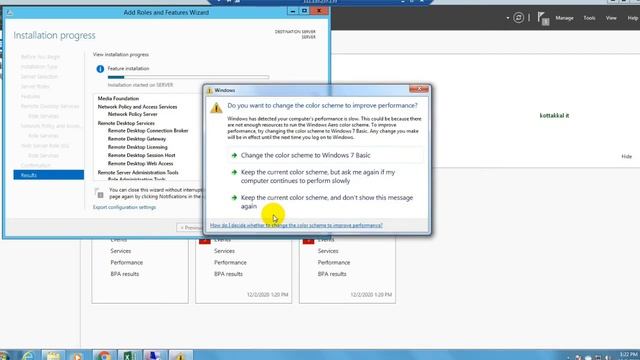640x360 pixels.
Task: Maximize the Add Roles and Features Wizard
Action: point(304,11)
